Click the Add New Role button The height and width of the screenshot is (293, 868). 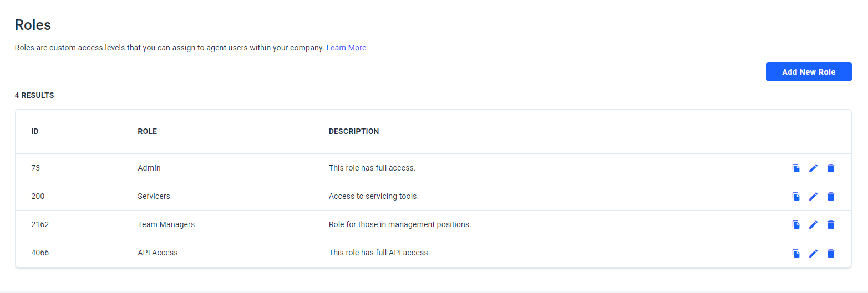[x=809, y=72]
